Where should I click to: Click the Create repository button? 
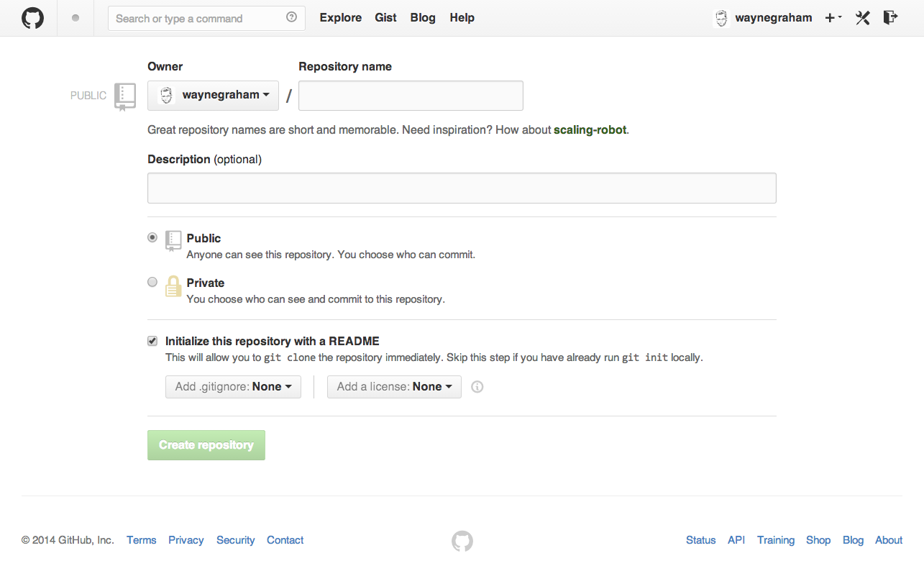(206, 444)
